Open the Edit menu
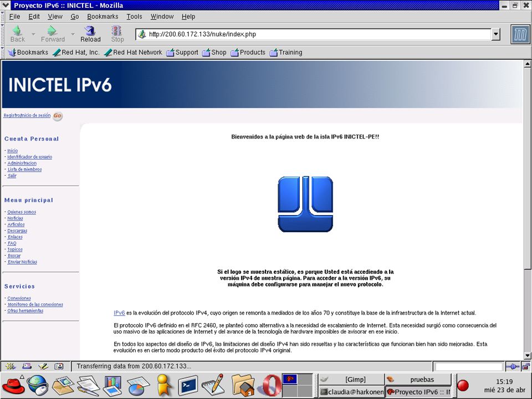532x399 pixels. [34, 16]
